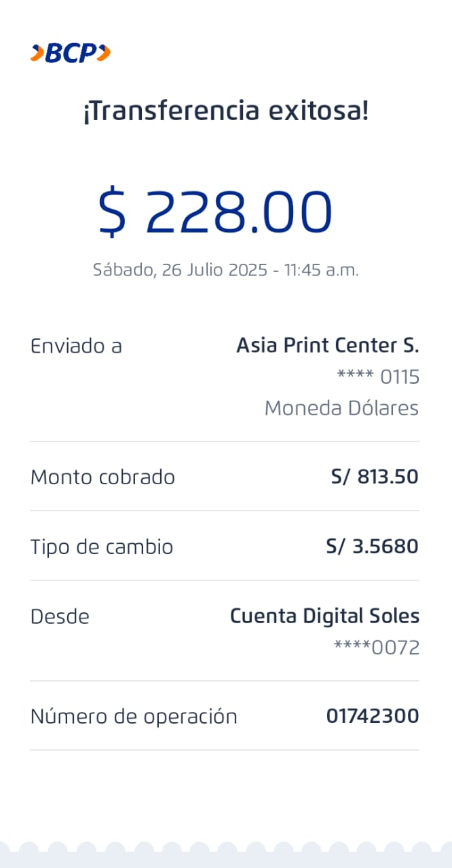The image size is (452, 868).
Task: Click the Monto cobrado label
Action: [x=102, y=477]
